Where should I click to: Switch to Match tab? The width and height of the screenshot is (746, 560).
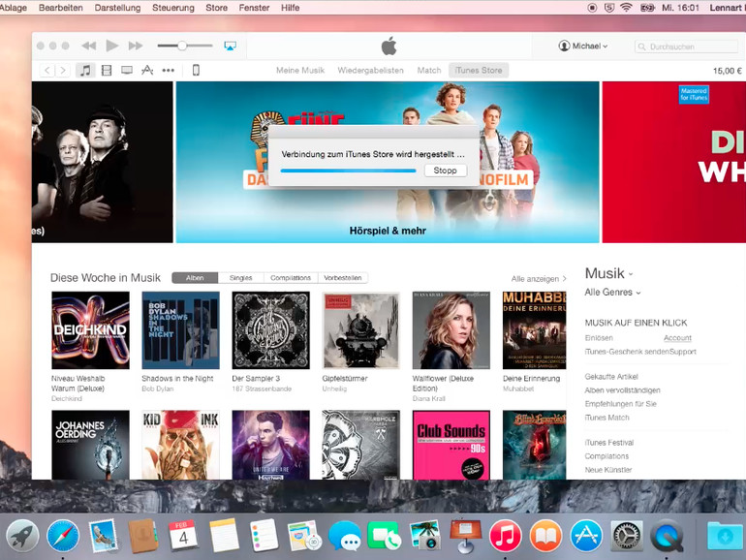(x=429, y=71)
